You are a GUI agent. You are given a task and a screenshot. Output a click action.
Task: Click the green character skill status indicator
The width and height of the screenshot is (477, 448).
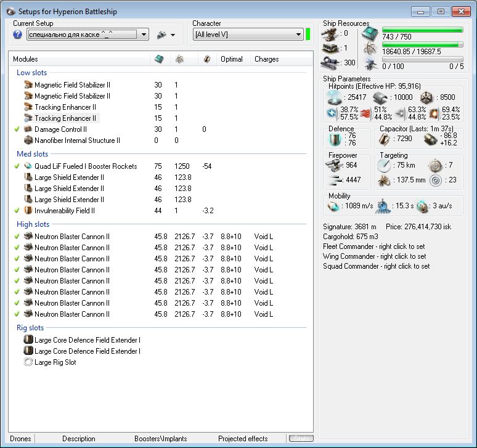(308, 34)
